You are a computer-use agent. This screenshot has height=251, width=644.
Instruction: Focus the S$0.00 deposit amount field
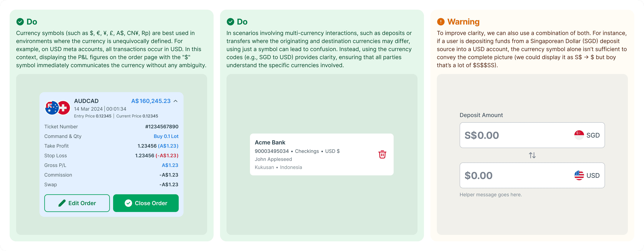532,135
